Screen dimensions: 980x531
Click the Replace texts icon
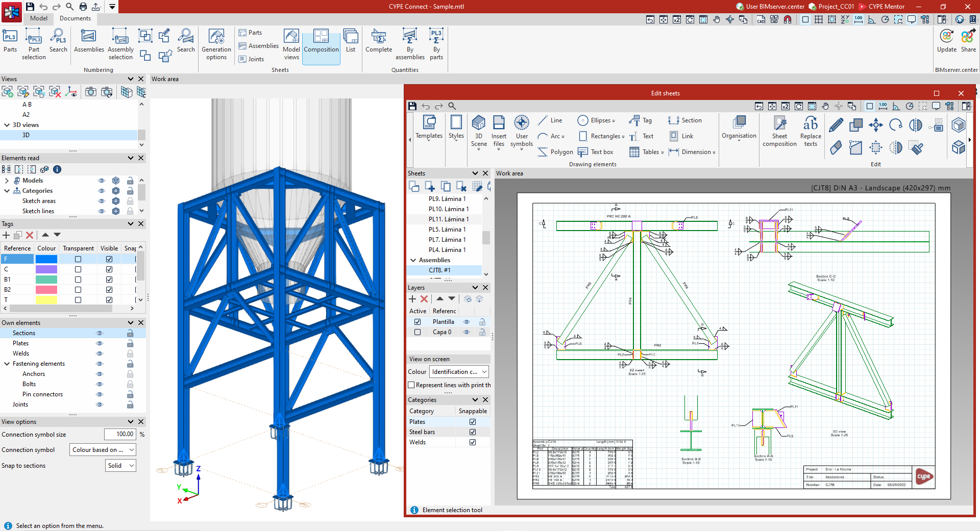811,131
